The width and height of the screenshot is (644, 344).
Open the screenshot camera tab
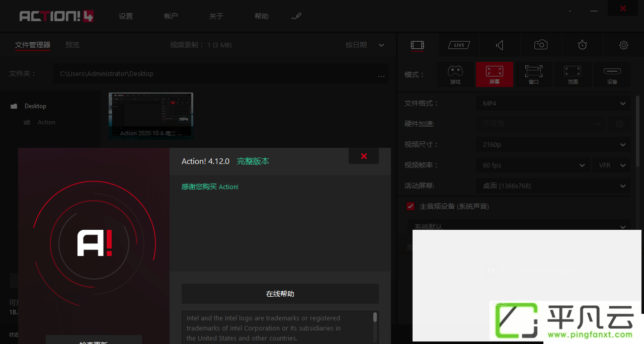[x=541, y=45]
